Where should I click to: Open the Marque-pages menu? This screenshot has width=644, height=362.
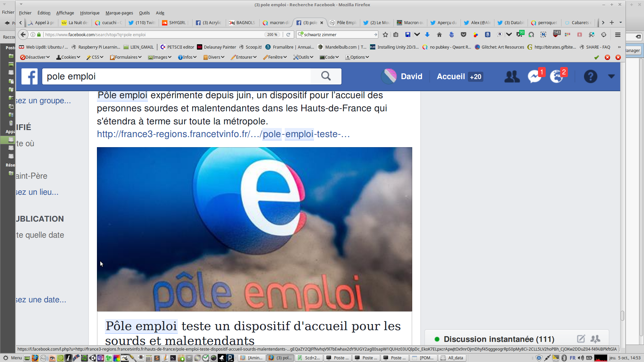pyautogui.click(x=119, y=13)
